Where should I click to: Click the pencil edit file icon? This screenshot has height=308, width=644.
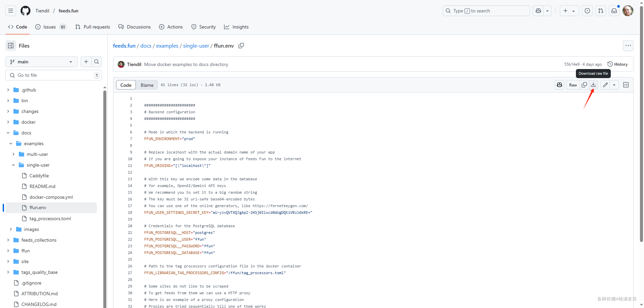tap(605, 85)
